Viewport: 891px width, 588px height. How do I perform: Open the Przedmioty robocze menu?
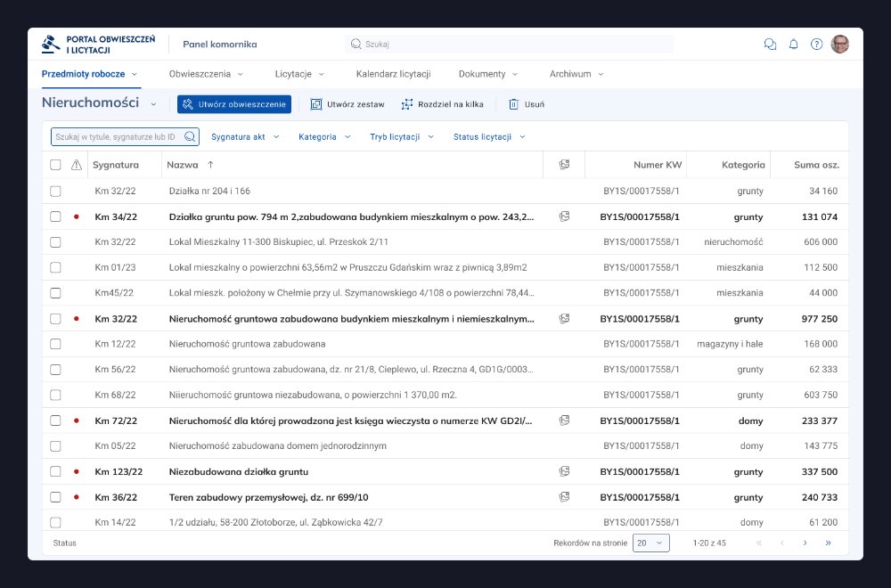pos(90,74)
